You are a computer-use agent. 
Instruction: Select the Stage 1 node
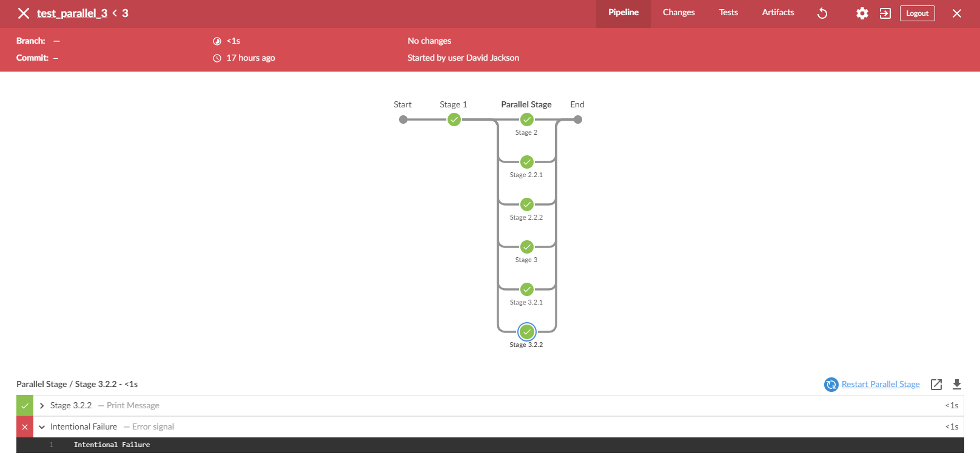(454, 120)
